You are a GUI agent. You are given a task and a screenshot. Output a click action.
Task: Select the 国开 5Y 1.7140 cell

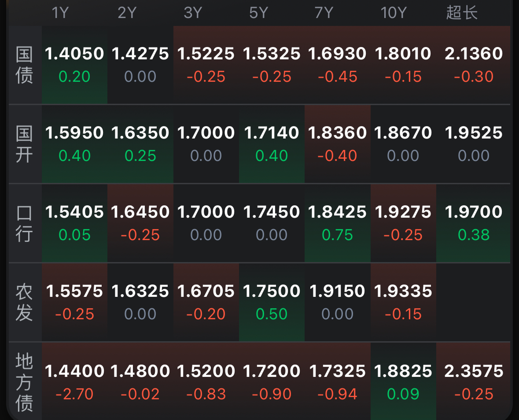(272, 144)
